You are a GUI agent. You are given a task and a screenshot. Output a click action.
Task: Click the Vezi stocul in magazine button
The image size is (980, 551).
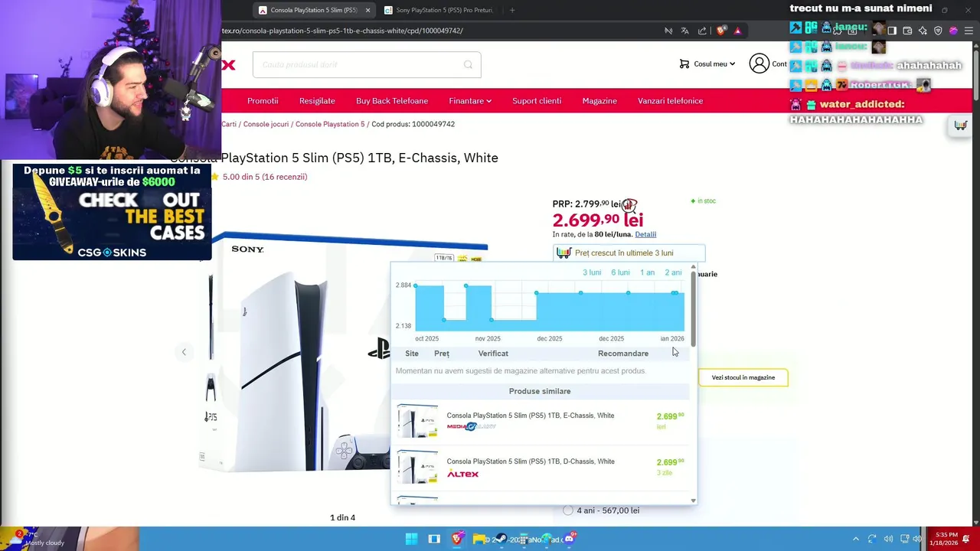click(x=743, y=377)
